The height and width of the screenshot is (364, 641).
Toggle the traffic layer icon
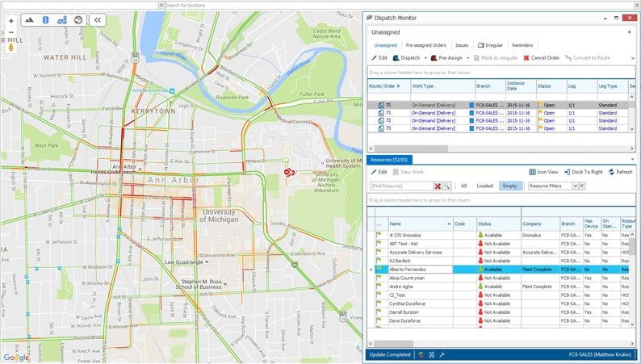pos(46,20)
